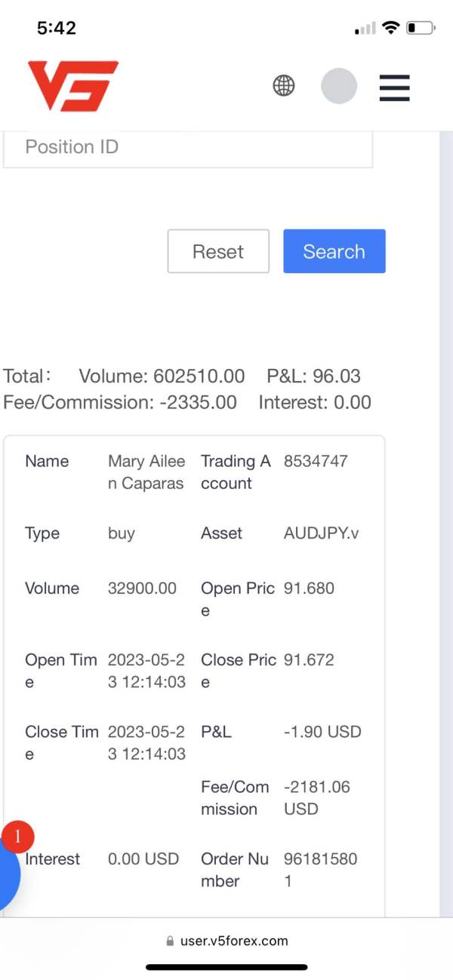Tap the user.v5forex.com address bar
The image size is (453, 980).
coord(234,942)
